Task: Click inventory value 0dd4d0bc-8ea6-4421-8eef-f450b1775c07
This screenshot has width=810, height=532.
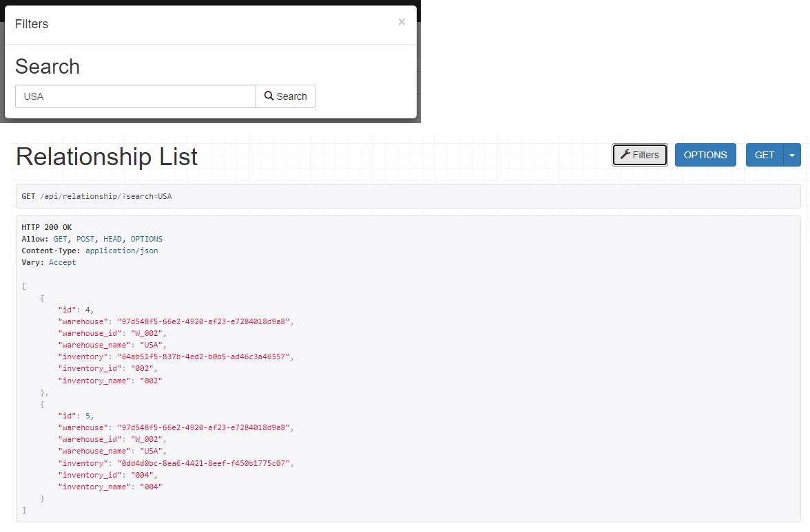Action: point(204,463)
